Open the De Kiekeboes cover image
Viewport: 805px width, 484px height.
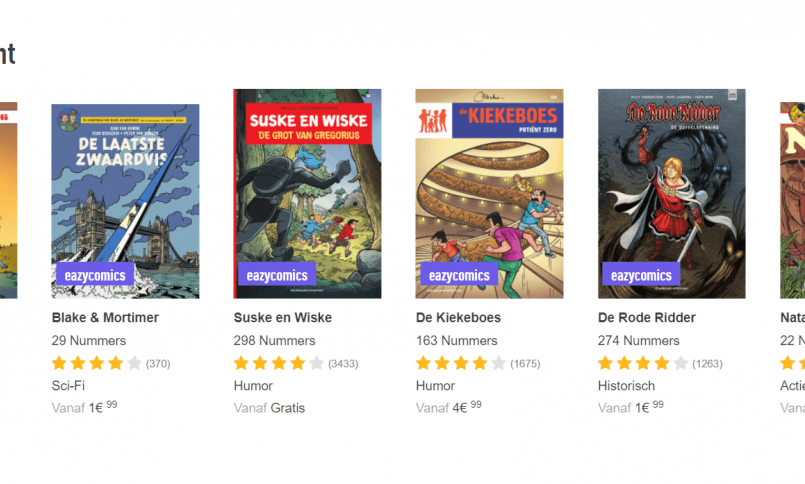489,193
